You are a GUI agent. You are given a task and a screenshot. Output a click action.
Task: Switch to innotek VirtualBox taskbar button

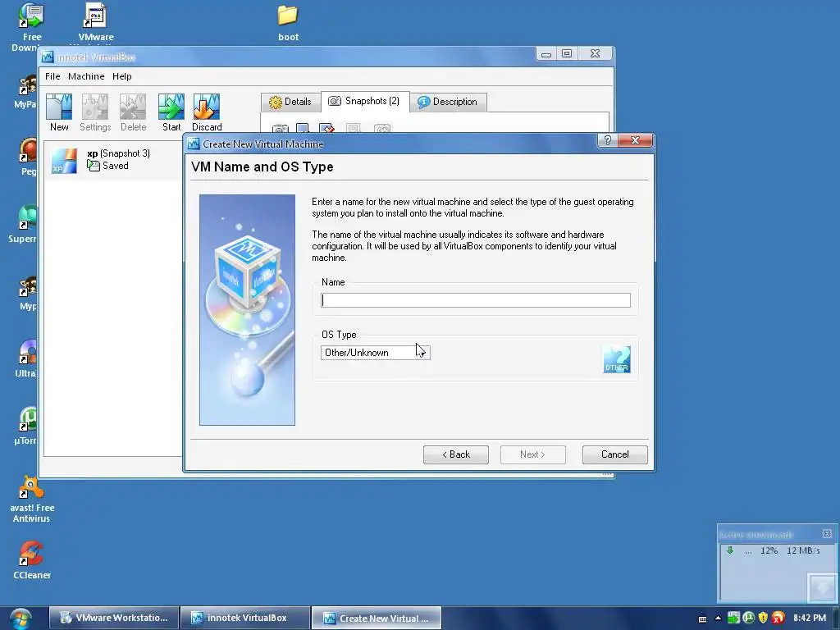tap(245, 619)
